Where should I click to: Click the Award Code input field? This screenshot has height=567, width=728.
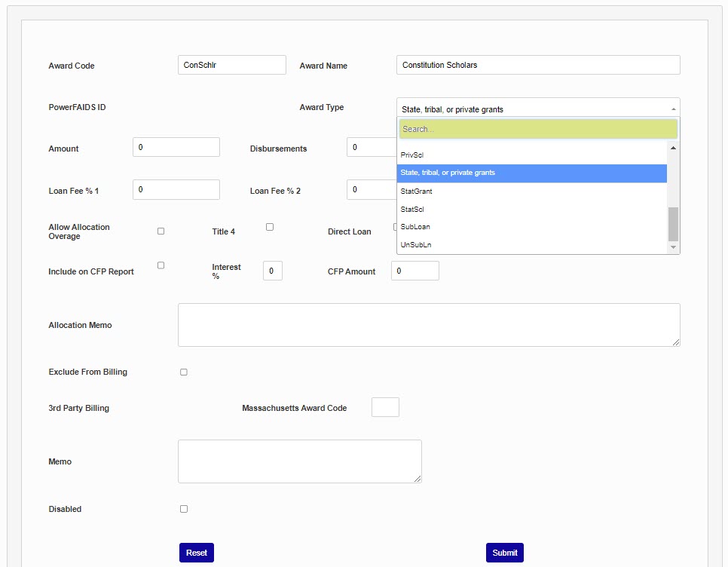[231, 65]
